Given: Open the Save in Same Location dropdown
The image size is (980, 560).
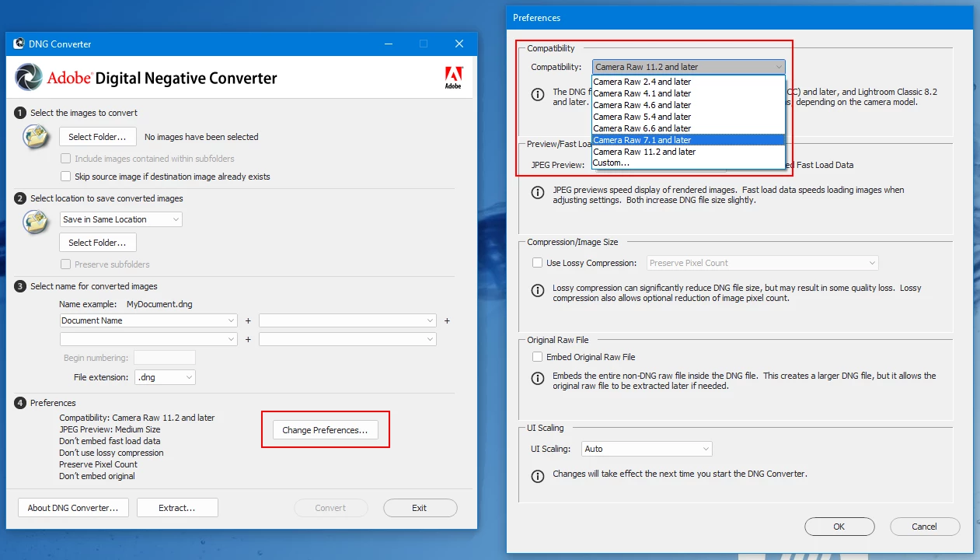Looking at the screenshot, I should (x=121, y=219).
